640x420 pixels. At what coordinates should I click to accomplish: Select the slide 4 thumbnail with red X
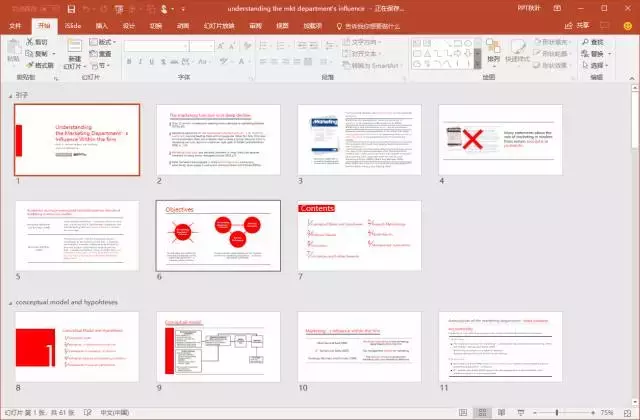(x=500, y=140)
